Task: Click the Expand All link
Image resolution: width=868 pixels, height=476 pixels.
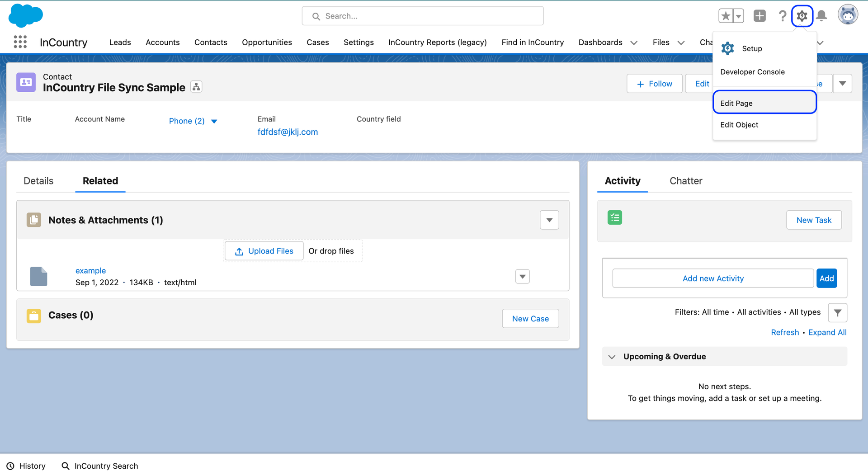Action: coord(827,332)
